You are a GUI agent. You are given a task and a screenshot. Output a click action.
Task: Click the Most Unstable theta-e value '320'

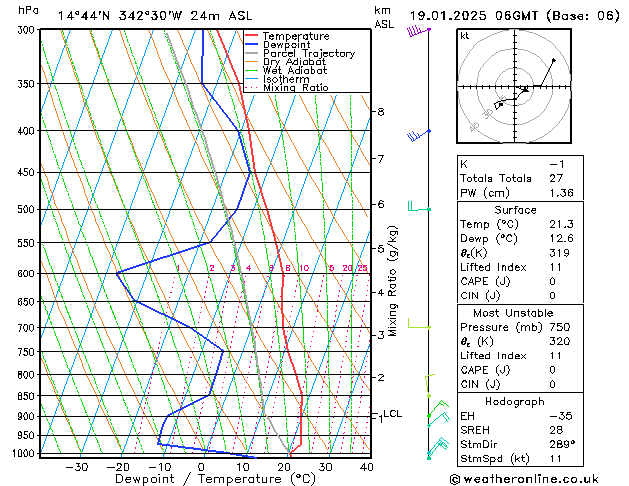click(560, 342)
